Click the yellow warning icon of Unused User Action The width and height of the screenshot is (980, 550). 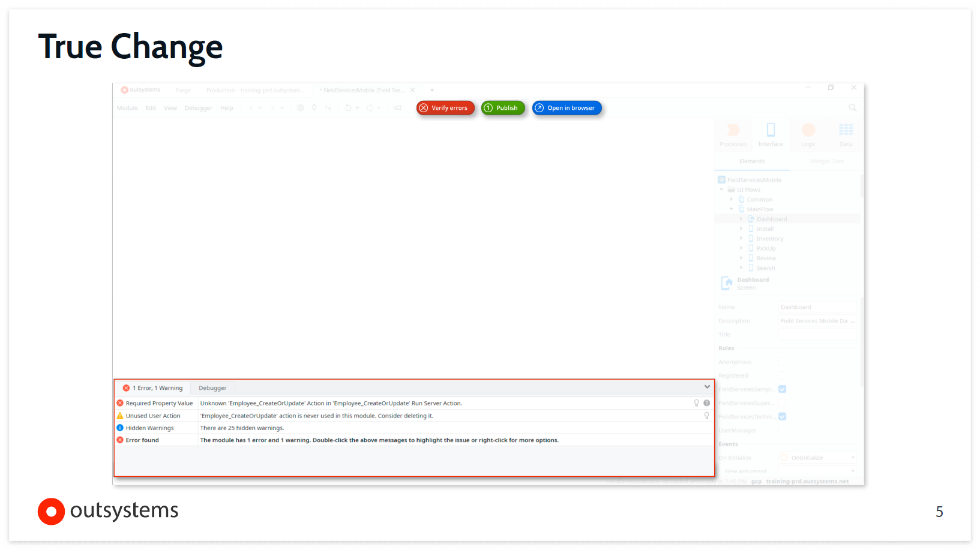(x=120, y=416)
